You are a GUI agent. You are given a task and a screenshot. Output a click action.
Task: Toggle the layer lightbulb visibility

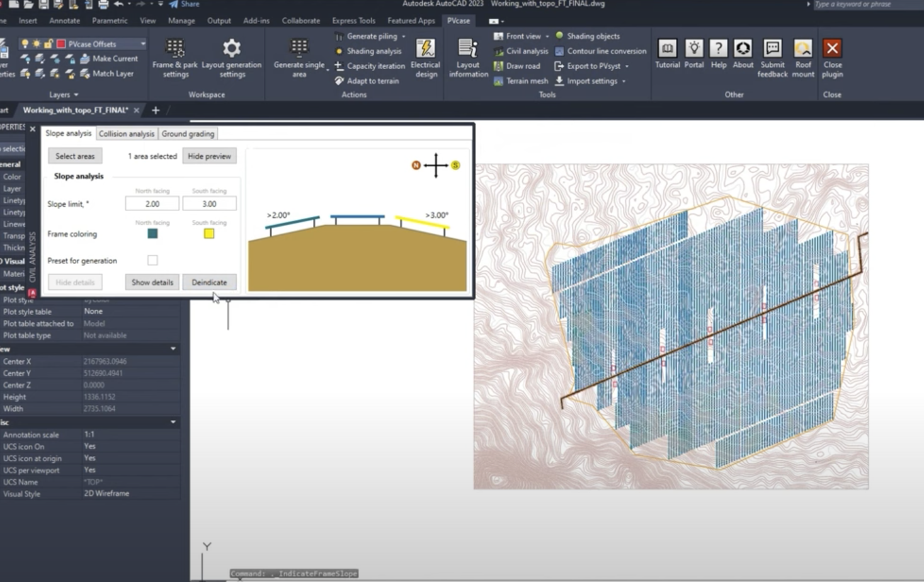[24, 44]
